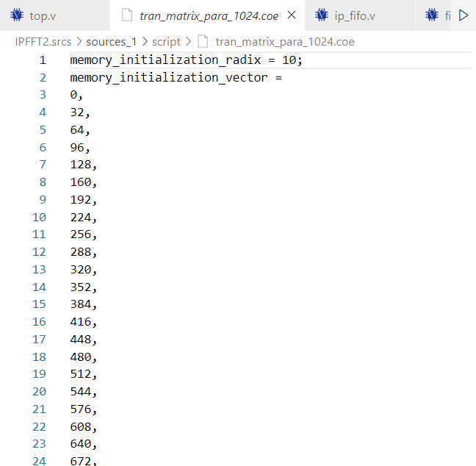Screen dimensions: 476x466
Task: Click the value 256, on line 11
Action: coord(84,234)
